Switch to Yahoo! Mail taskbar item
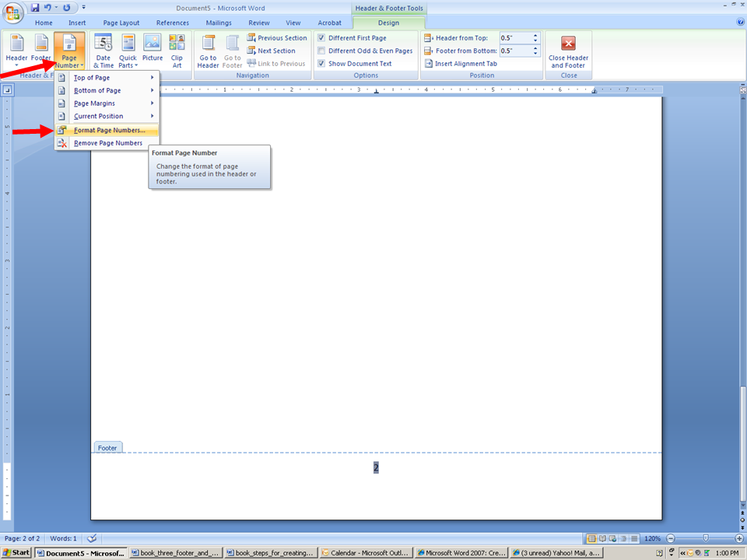 [x=556, y=553]
